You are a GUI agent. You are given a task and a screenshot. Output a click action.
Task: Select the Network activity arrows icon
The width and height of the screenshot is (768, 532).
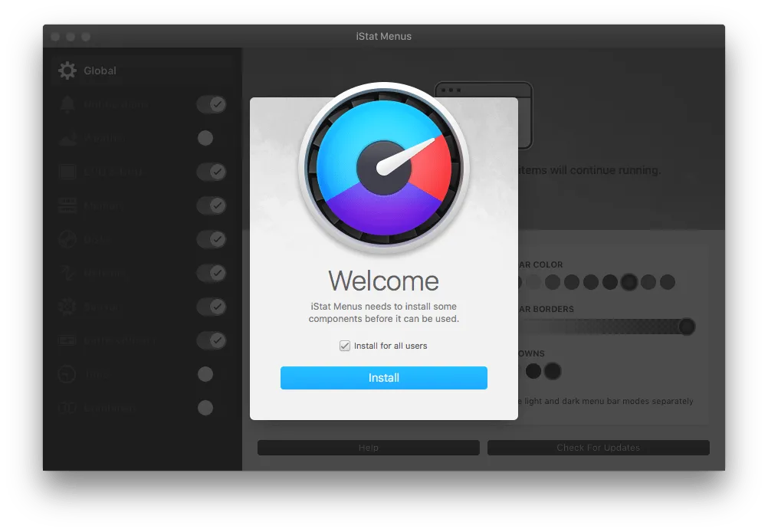tap(67, 273)
